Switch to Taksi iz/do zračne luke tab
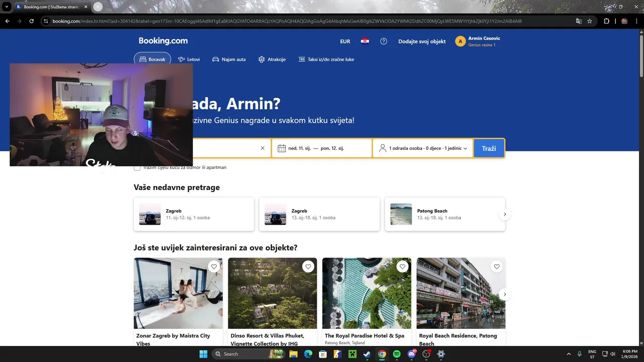644x362 pixels. tap(326, 59)
